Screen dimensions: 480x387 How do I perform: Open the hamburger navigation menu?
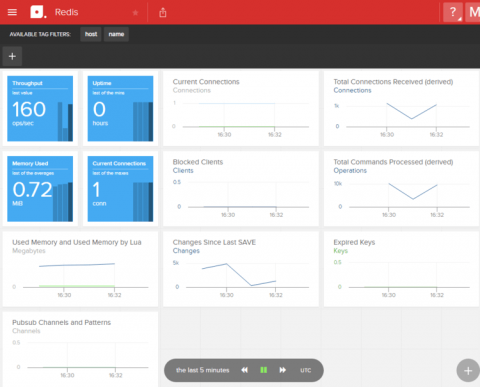point(12,12)
